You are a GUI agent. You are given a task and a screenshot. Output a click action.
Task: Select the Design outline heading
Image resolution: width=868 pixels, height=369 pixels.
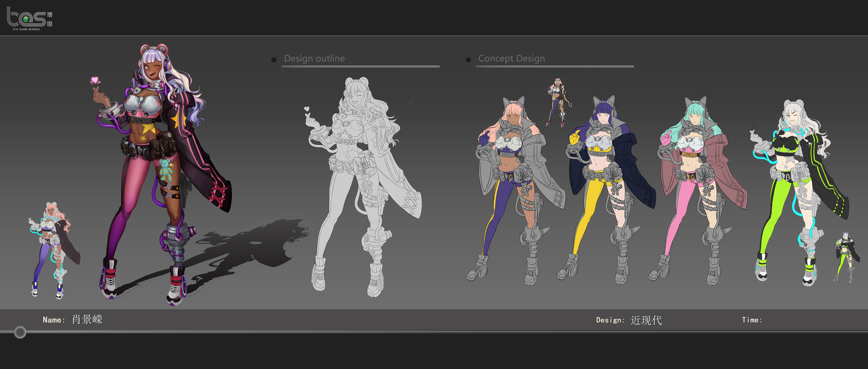click(x=314, y=59)
